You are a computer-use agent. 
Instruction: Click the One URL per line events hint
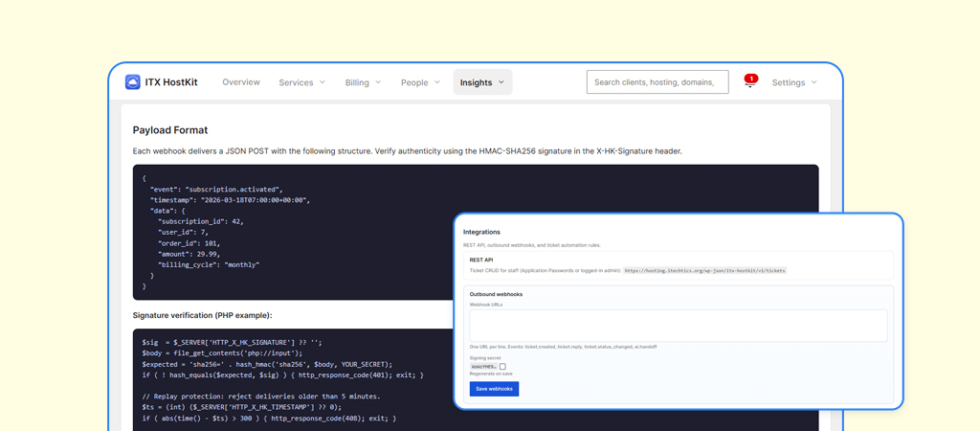pos(563,347)
